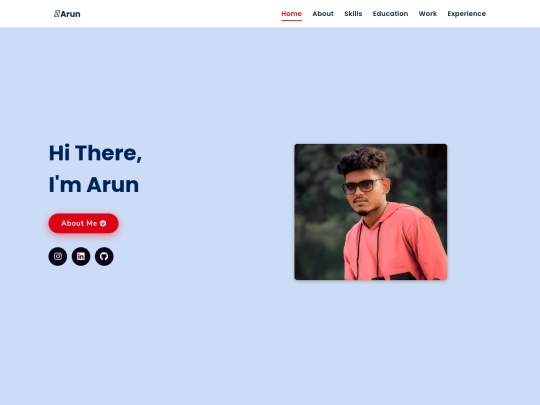Screen dimensions: 540x405
Task: Click the 'Hi There,' heading text
Action: (95, 153)
